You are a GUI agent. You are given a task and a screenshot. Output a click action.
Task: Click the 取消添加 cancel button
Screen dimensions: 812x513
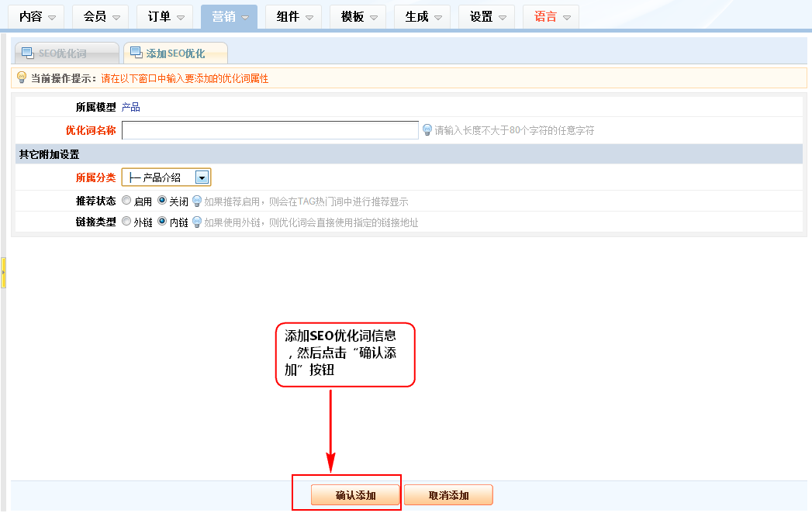(x=448, y=495)
